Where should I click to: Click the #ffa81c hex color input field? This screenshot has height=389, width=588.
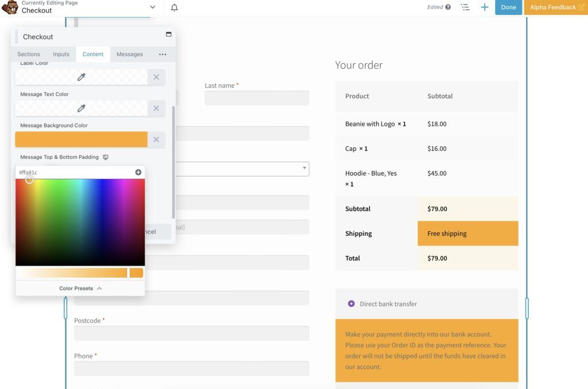tap(63, 172)
